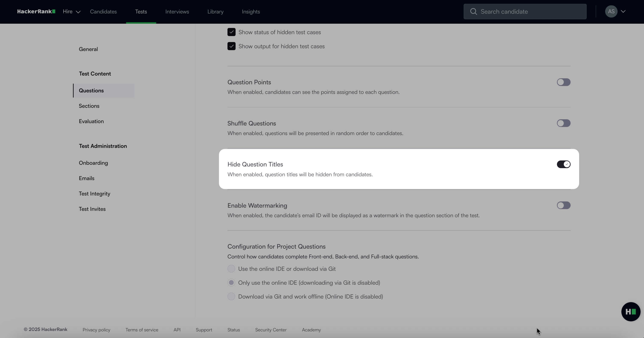Screen dimensions: 644x338
Task: Click the AS user avatar
Action: coord(611,12)
